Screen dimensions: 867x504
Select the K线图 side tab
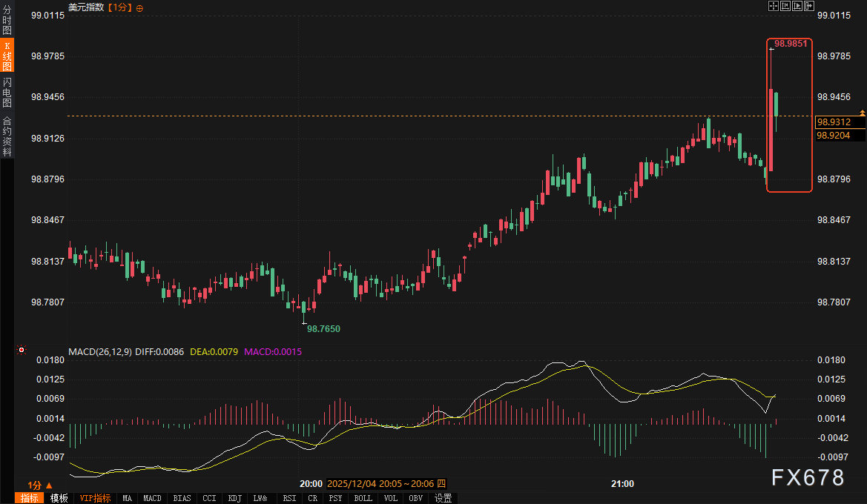click(x=7, y=56)
